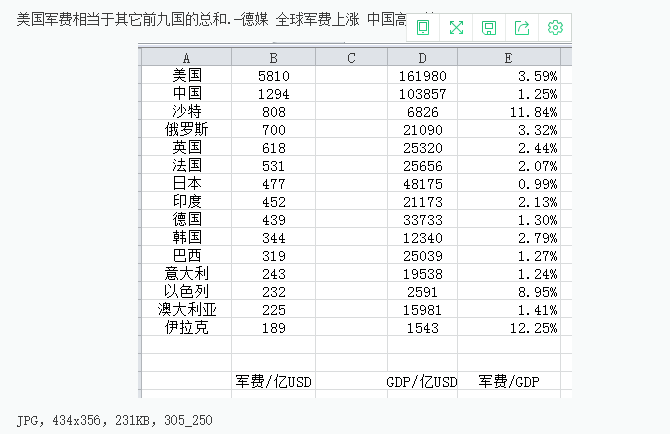Select the cell showing 5810
670x434 pixels.
point(273,75)
